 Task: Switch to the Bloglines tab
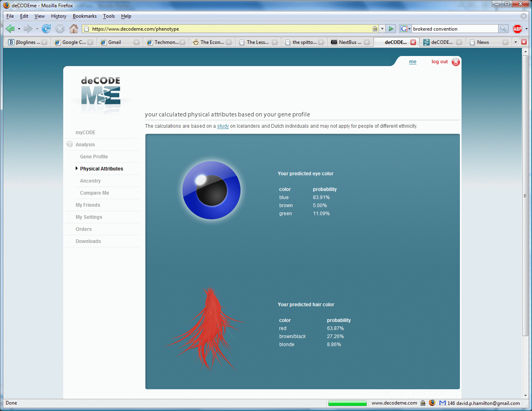click(27, 42)
